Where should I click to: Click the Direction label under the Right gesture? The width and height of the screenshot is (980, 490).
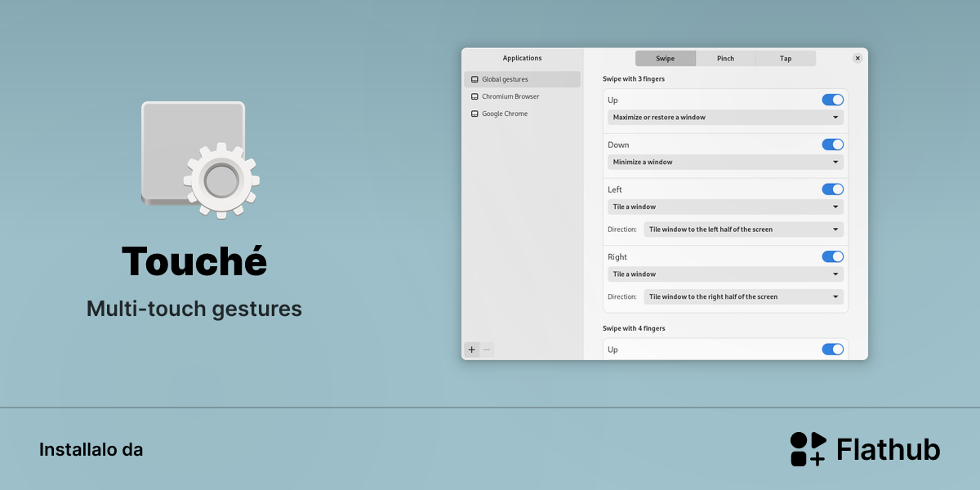[x=622, y=297]
